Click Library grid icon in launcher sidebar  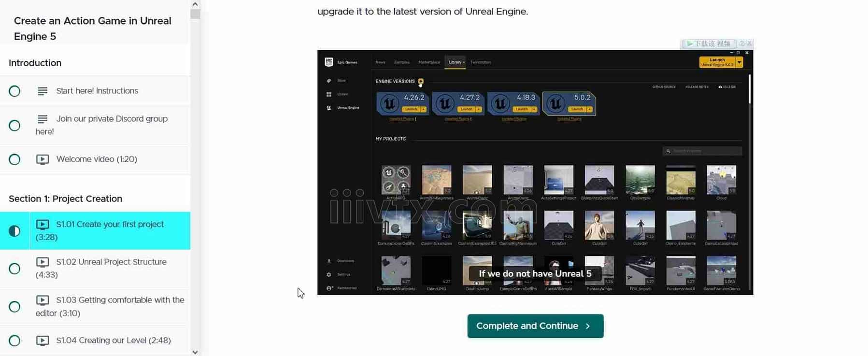point(329,94)
